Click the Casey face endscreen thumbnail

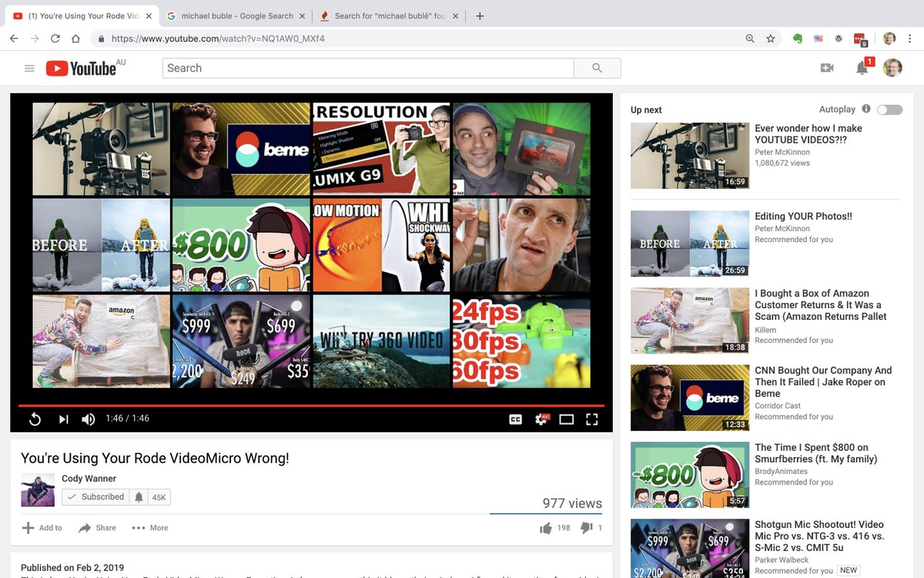pyautogui.click(x=521, y=245)
